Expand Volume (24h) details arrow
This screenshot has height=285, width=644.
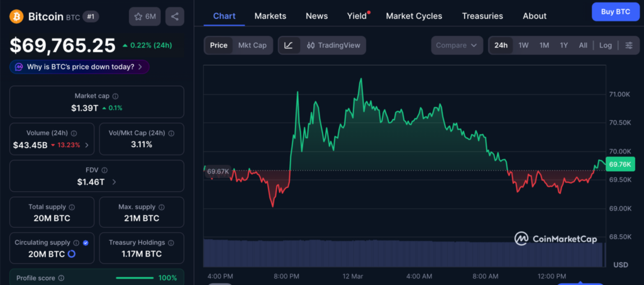[86, 145]
